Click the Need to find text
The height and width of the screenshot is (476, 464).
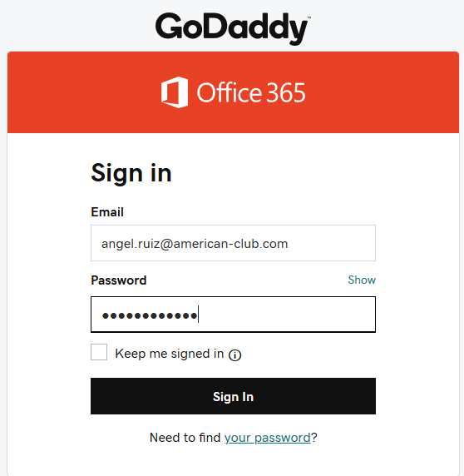185,438
